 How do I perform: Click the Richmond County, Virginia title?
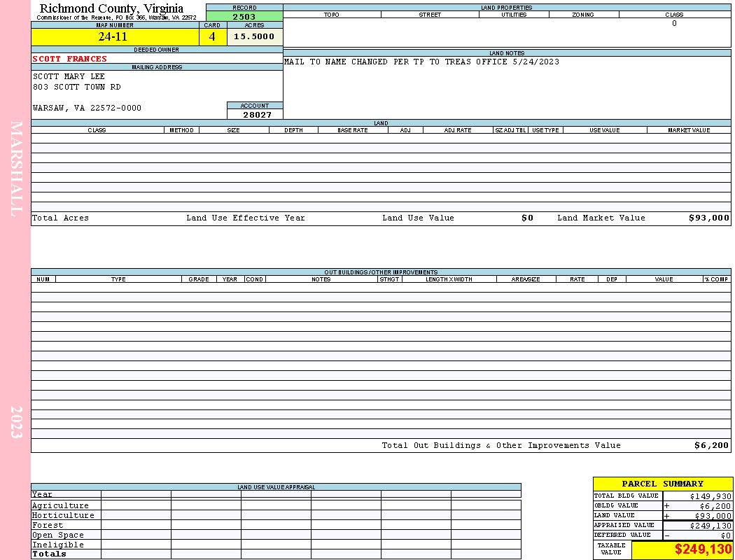pos(111,8)
